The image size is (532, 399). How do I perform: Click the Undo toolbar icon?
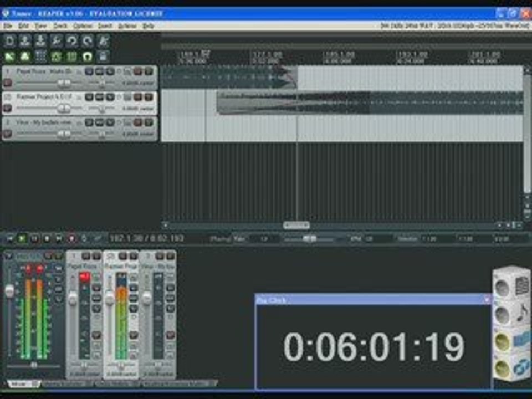pyautogui.click(x=72, y=40)
